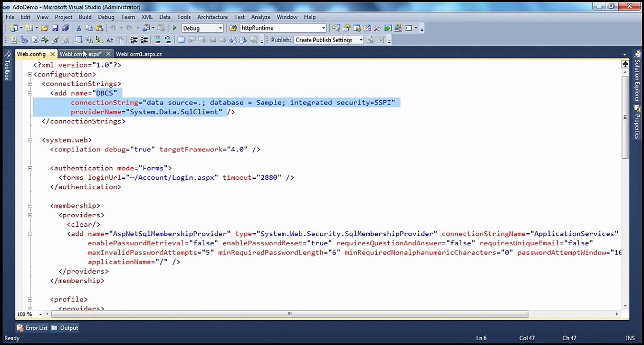Toggle a bookmark on current line
Image resolution: width=644 pixels, height=345 pixels.
pos(181,40)
